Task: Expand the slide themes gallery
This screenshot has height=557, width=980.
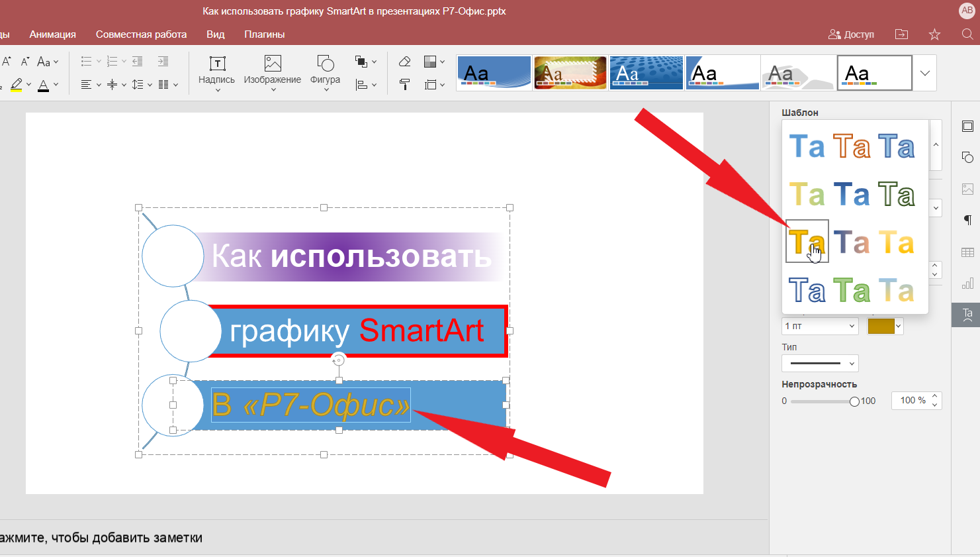Action: pyautogui.click(x=925, y=73)
